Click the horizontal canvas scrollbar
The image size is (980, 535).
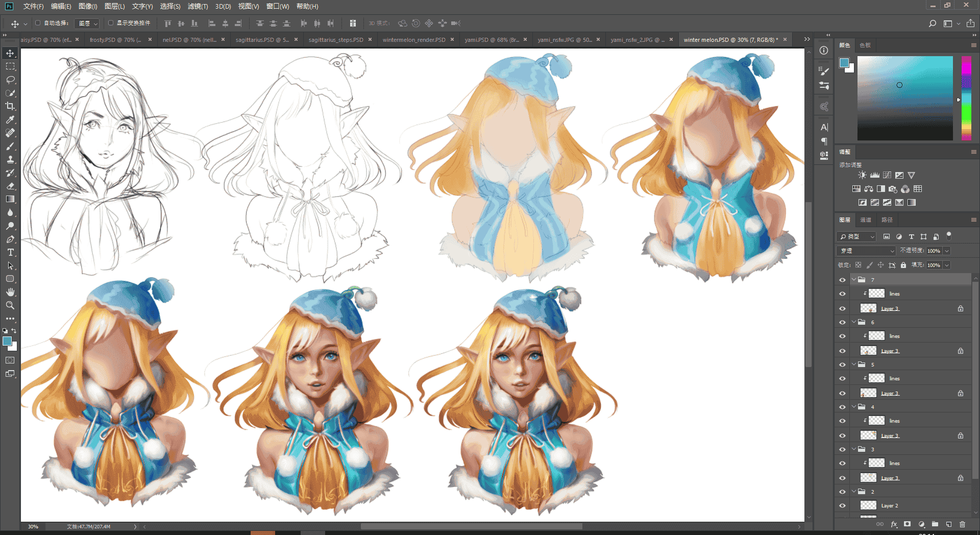coord(471,526)
